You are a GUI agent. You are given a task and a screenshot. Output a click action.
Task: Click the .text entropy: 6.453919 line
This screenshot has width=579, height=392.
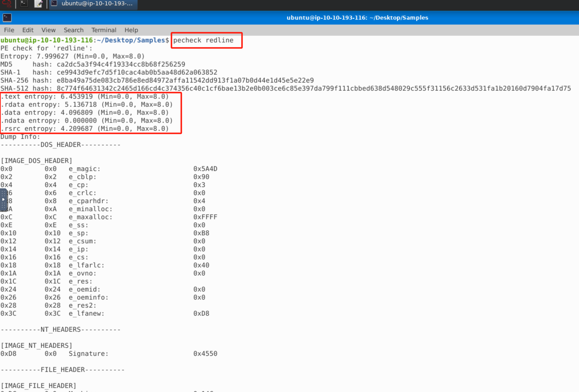point(85,96)
